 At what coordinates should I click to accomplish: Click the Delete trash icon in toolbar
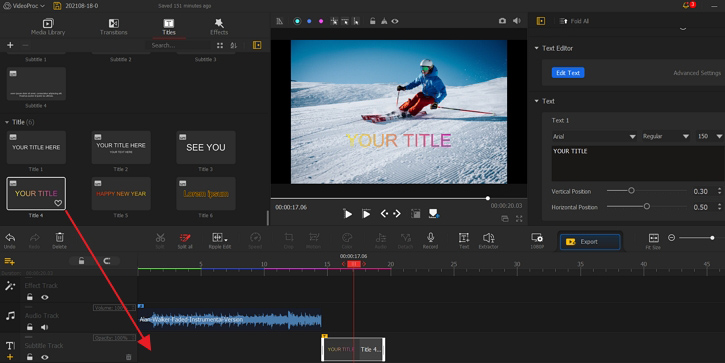click(x=60, y=237)
